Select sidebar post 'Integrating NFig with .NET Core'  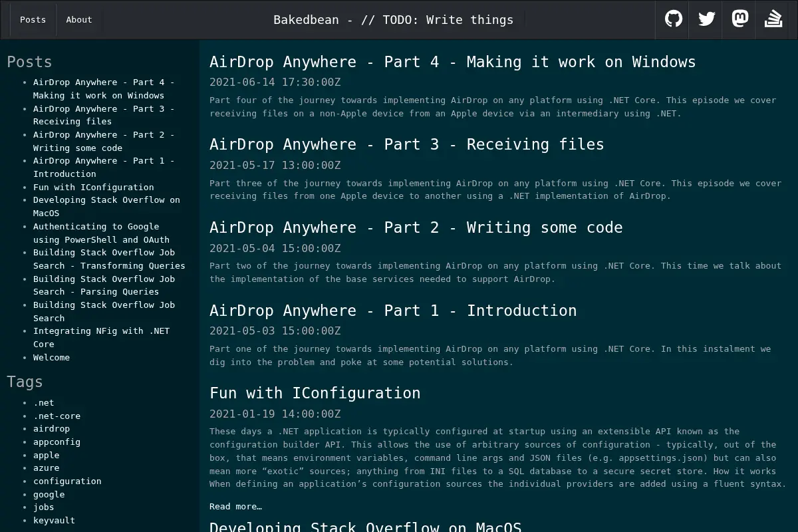(x=101, y=337)
